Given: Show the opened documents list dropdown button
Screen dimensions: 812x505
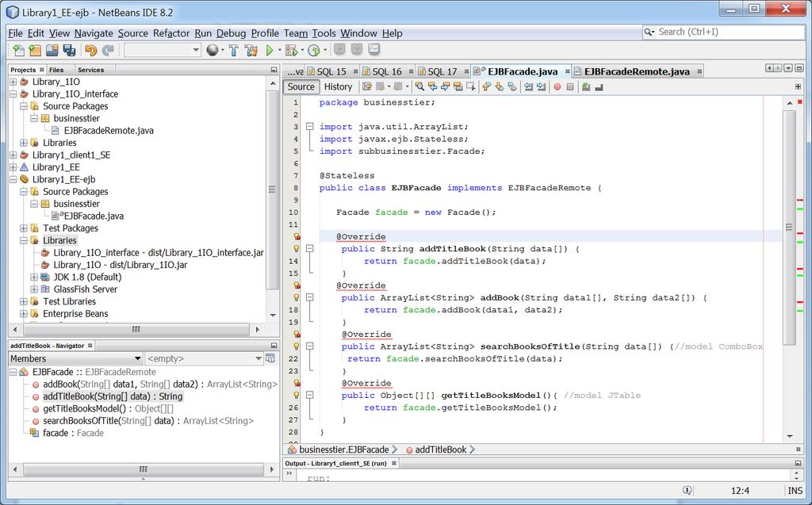Looking at the screenshot, I should (x=788, y=68).
